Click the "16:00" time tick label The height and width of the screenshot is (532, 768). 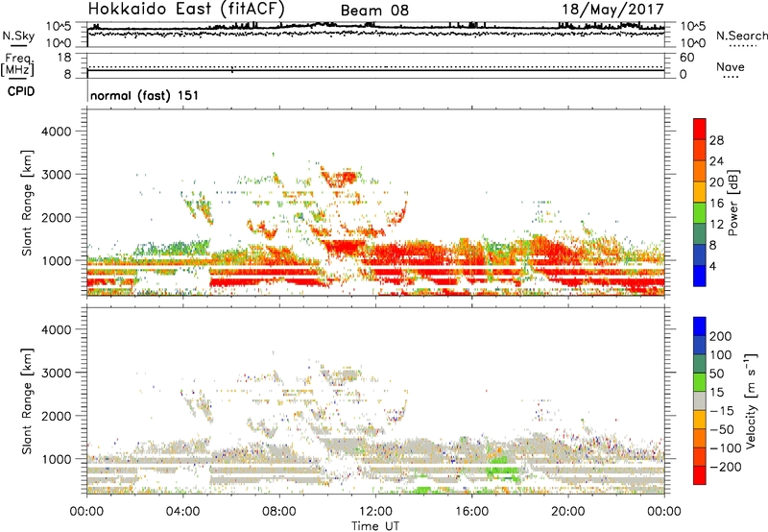[x=471, y=512]
